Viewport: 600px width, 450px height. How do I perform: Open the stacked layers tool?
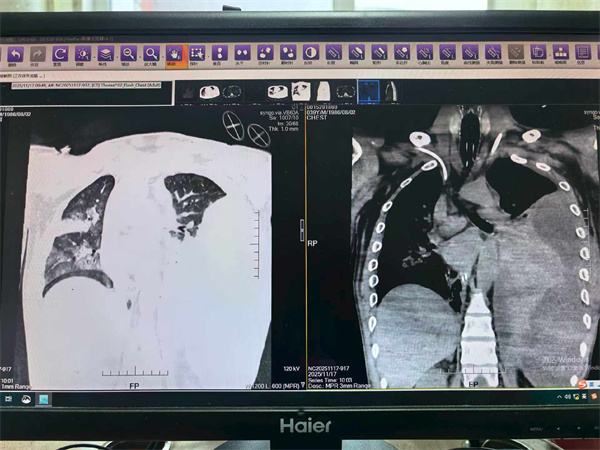tap(106, 53)
